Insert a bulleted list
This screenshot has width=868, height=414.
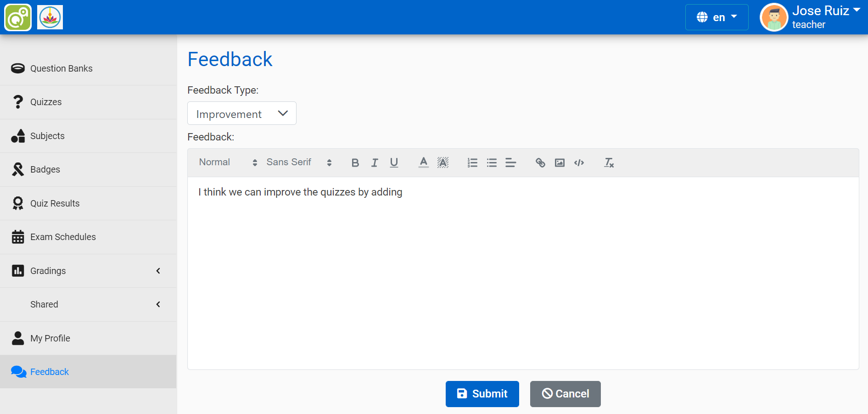coord(492,162)
